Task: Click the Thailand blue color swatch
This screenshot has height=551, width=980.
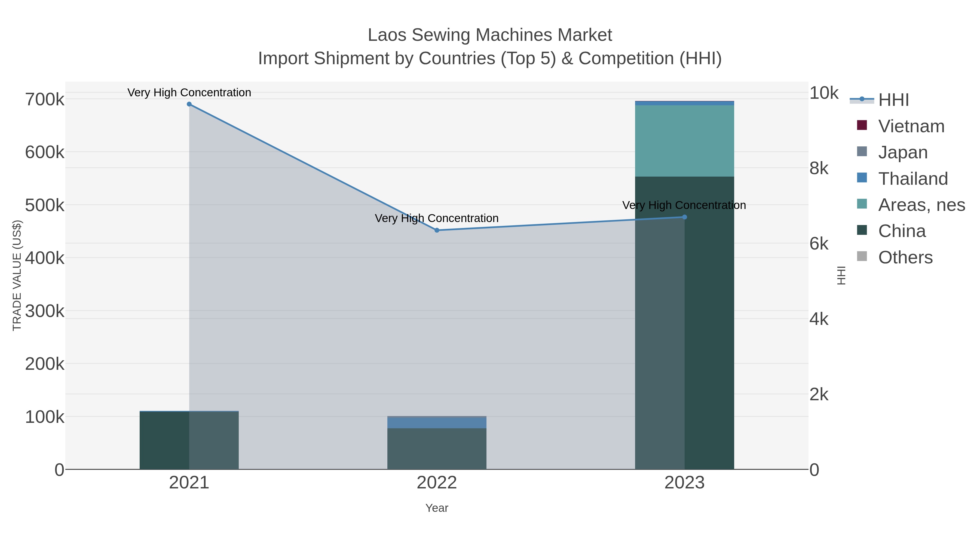Action: click(862, 178)
